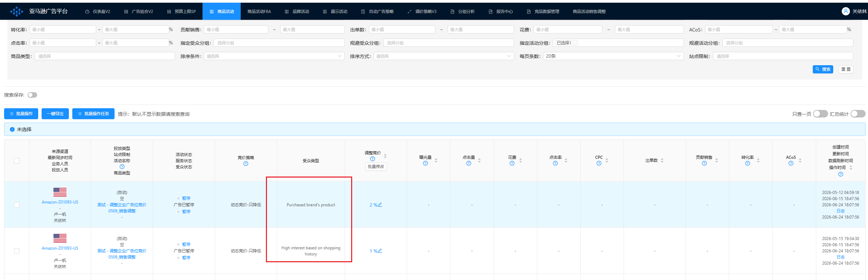This screenshot has height=280, width=868.
Task: Click the help icon under 竞价策略 header
Action: click(x=246, y=164)
